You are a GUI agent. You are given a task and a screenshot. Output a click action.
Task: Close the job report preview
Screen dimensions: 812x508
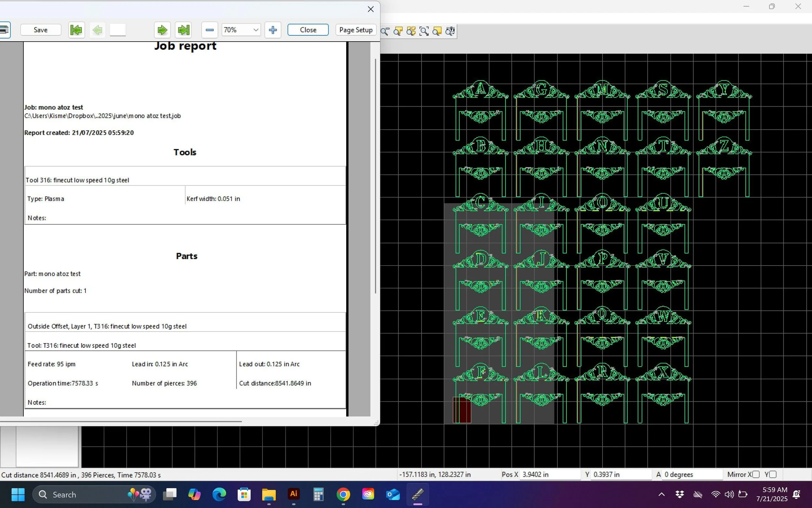[x=308, y=30]
